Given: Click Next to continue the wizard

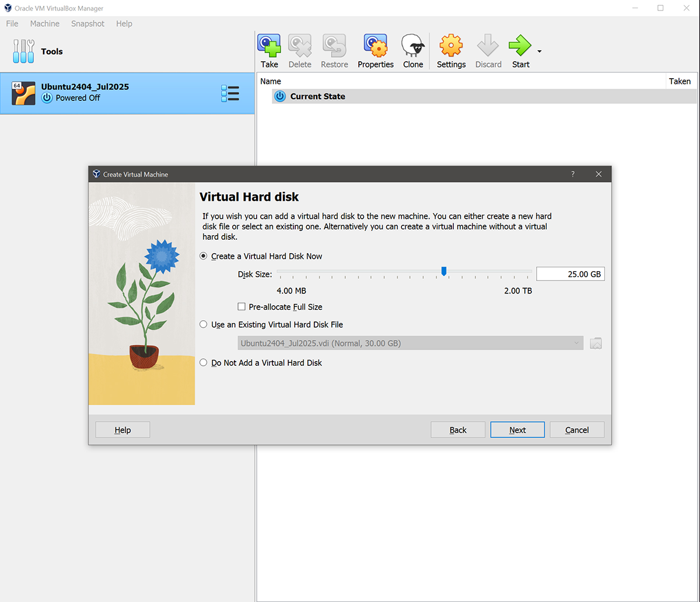Looking at the screenshot, I should coord(517,430).
